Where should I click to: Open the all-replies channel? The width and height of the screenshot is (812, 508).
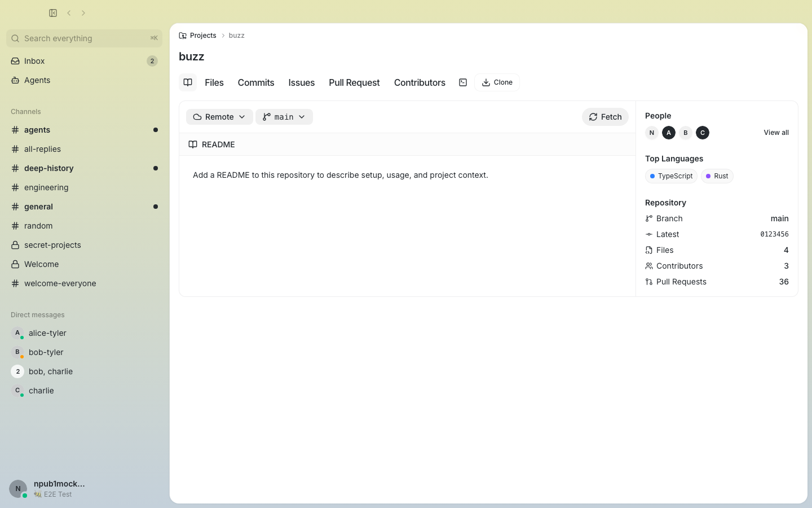84,149
